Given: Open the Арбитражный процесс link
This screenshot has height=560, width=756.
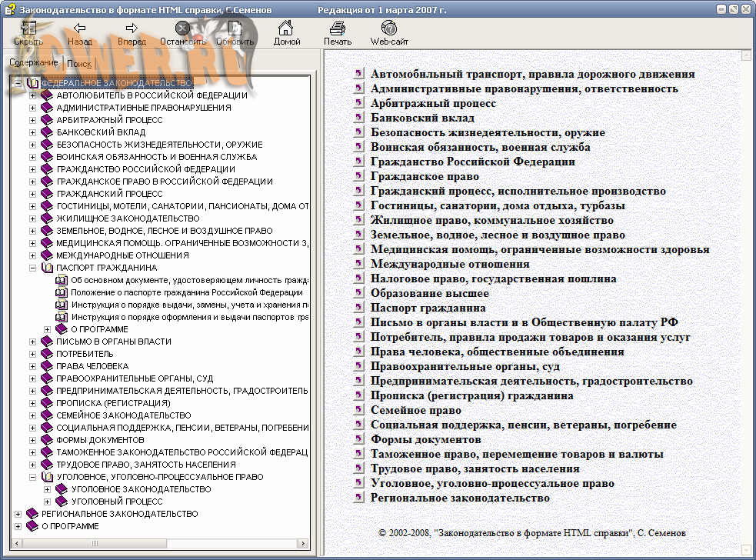Looking at the screenshot, I should 433,104.
